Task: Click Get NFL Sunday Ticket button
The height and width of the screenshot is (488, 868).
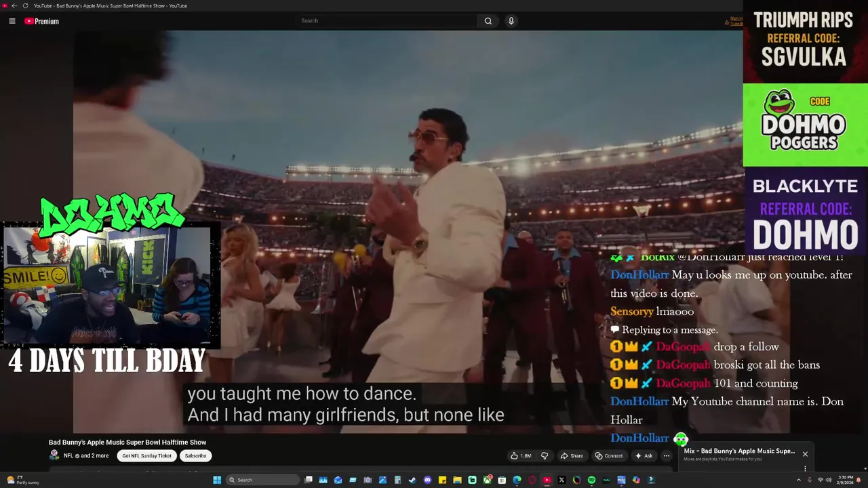Action: [x=146, y=455]
